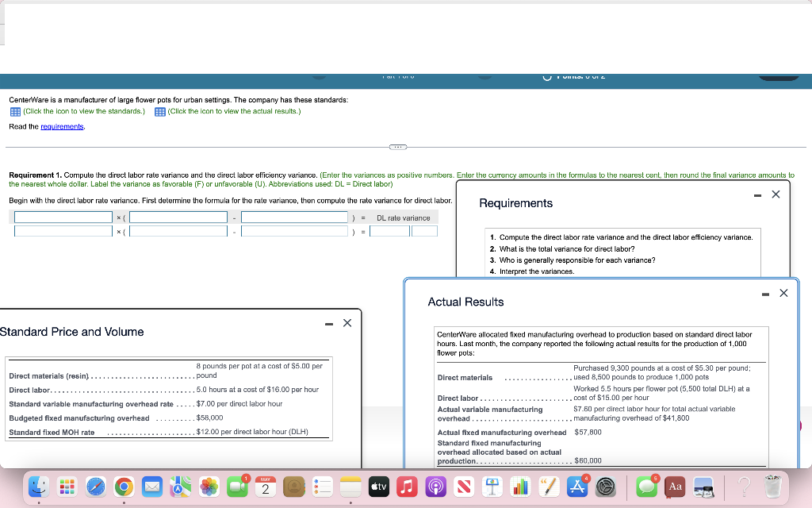Click the DL rate variance result field
This screenshot has height=508, width=812.
[x=390, y=231]
